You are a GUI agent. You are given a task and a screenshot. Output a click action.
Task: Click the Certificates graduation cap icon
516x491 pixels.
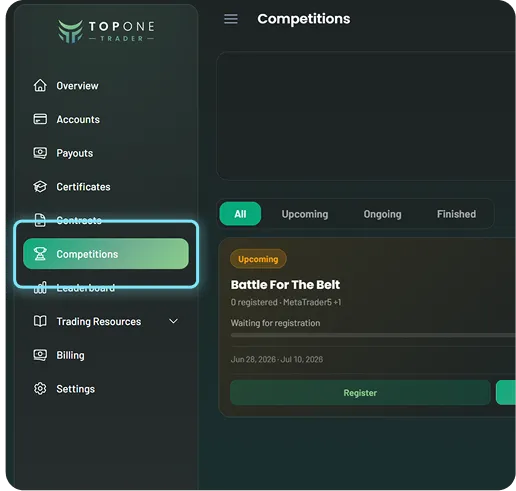tap(40, 187)
